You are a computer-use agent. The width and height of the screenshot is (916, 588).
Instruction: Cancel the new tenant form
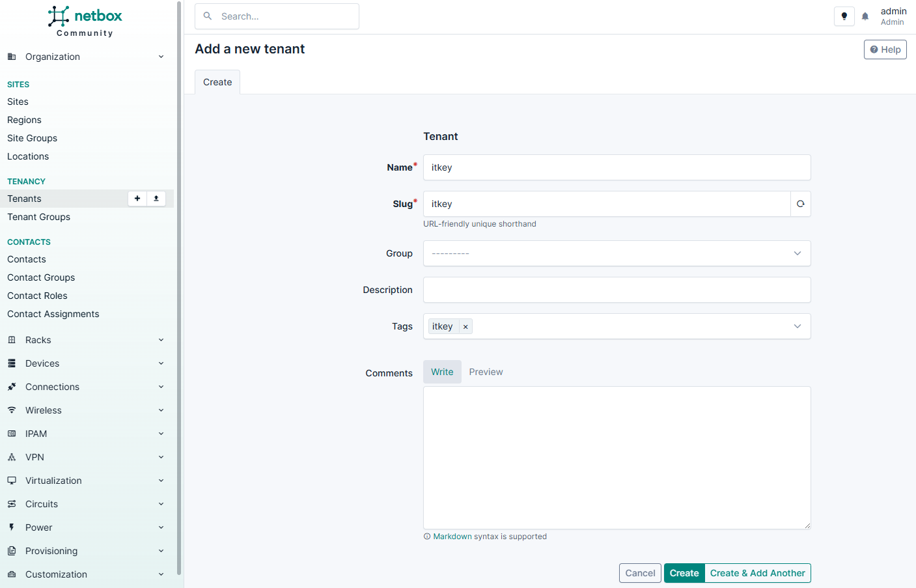[x=640, y=573]
